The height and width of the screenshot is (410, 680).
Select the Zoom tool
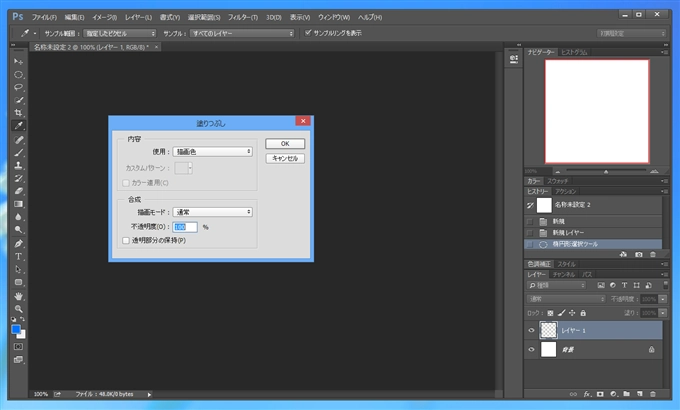(18, 309)
